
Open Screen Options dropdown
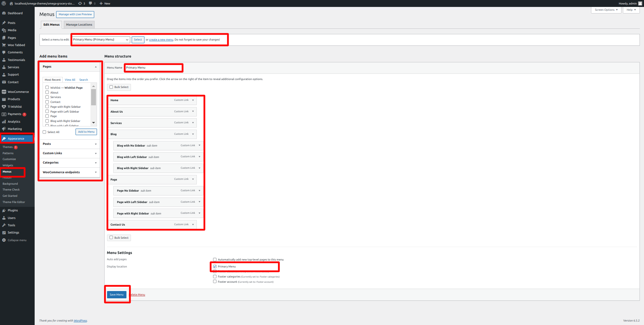point(606,10)
